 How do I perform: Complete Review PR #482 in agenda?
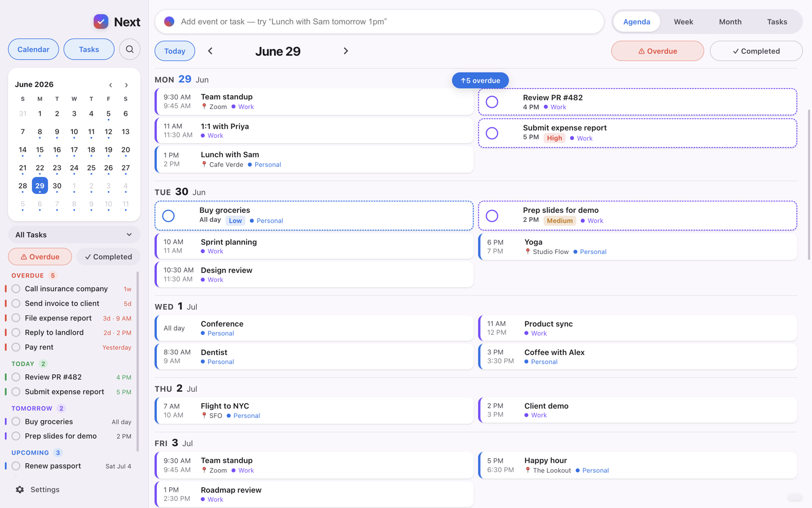492,102
